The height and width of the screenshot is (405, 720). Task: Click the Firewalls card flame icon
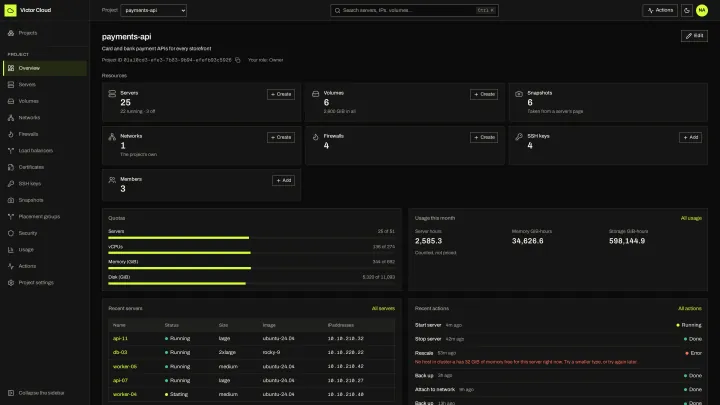pos(315,137)
